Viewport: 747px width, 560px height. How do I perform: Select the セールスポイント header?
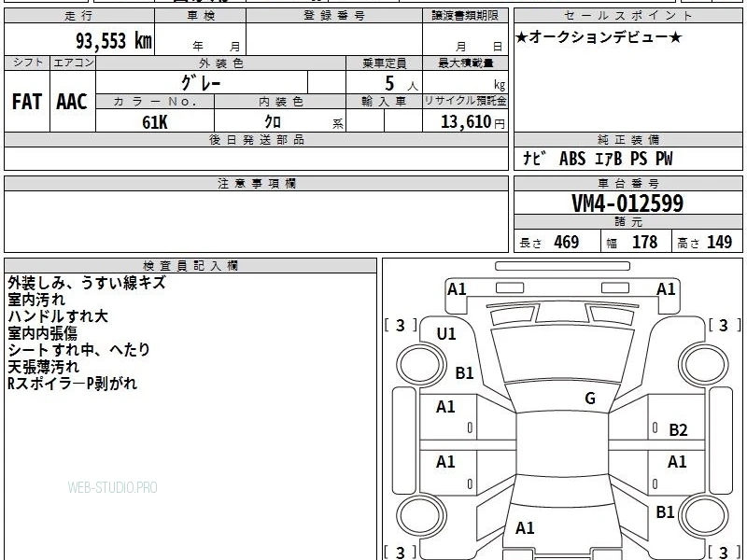(x=628, y=16)
